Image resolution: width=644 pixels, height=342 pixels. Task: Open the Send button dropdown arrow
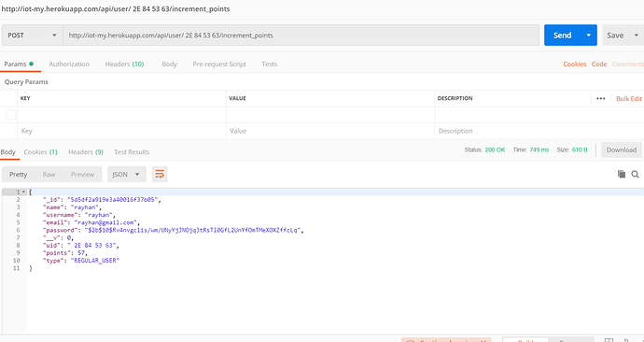click(x=589, y=36)
